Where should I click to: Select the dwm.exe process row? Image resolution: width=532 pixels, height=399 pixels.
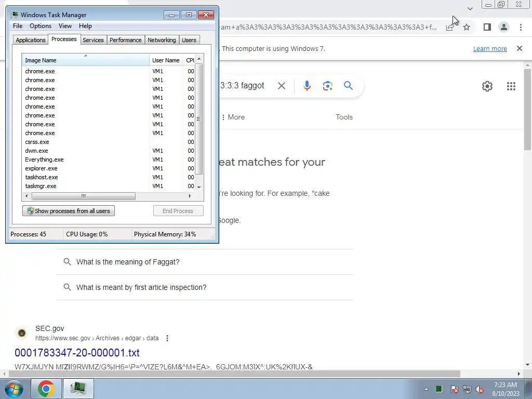(x=109, y=151)
